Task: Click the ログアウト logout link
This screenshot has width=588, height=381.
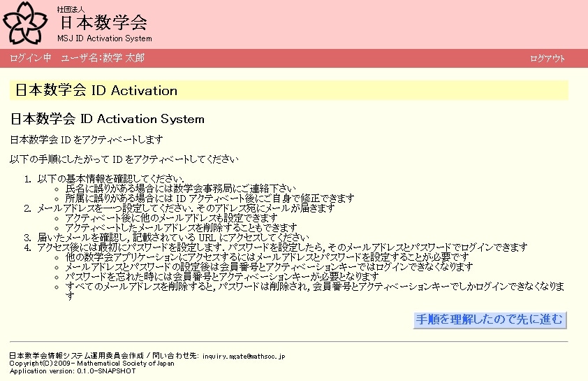Action: 547,59
